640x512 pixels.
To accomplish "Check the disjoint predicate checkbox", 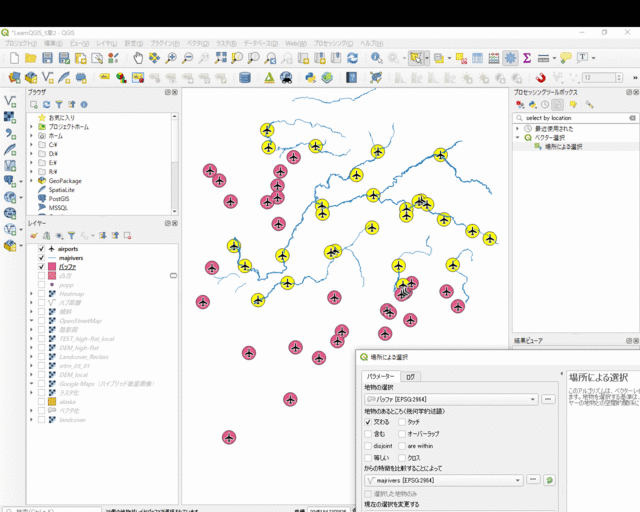I will click(368, 446).
